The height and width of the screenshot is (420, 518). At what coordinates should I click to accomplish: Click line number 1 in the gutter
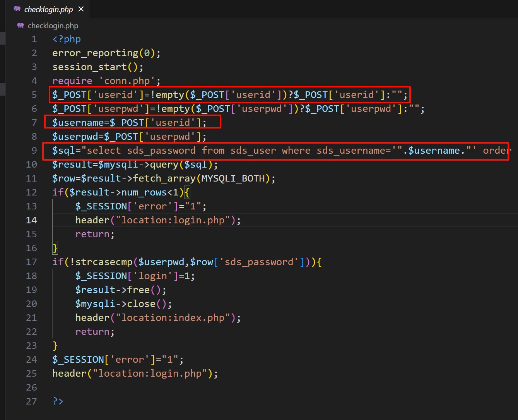[x=34, y=39]
